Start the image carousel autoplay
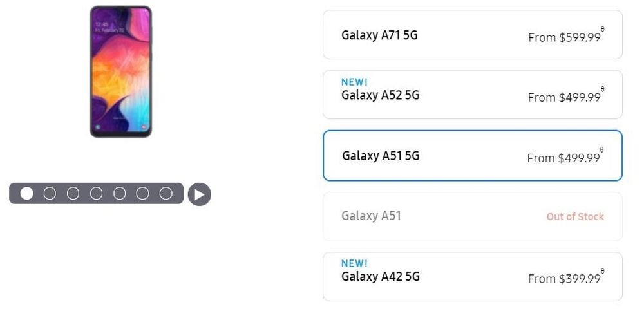Viewport: 644px width, 309px height. [x=199, y=194]
